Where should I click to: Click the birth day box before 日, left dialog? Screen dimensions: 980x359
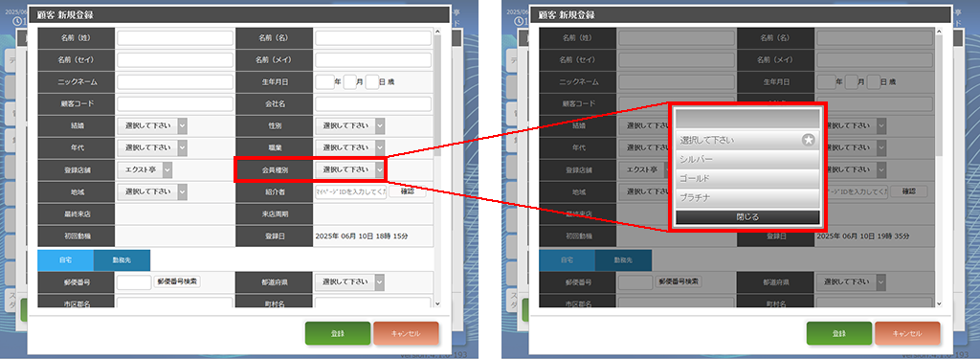372,82
